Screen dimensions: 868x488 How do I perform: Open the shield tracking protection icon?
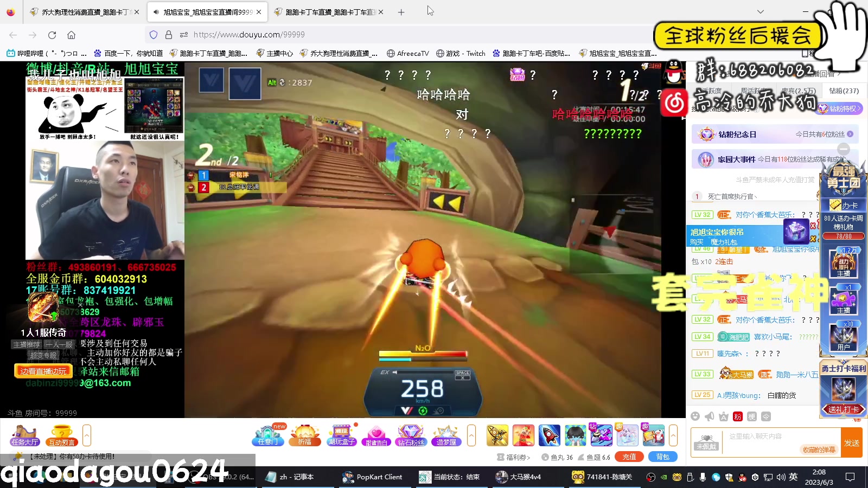coord(154,35)
